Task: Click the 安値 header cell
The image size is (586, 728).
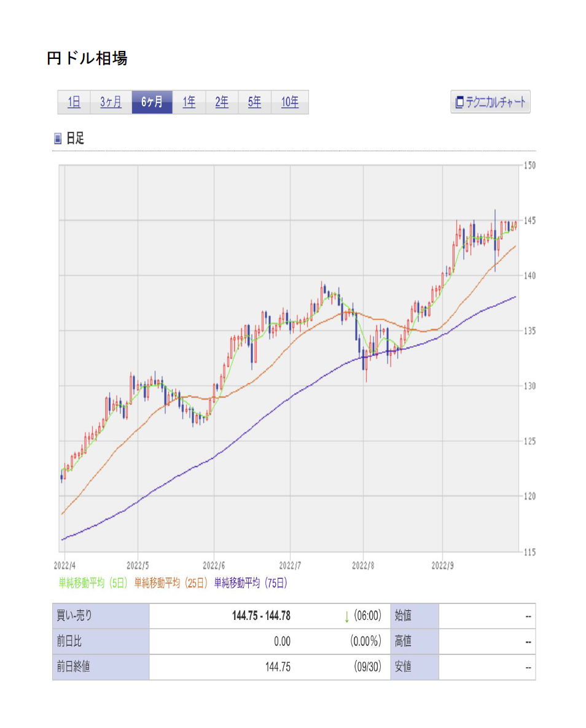Action: pos(415,667)
